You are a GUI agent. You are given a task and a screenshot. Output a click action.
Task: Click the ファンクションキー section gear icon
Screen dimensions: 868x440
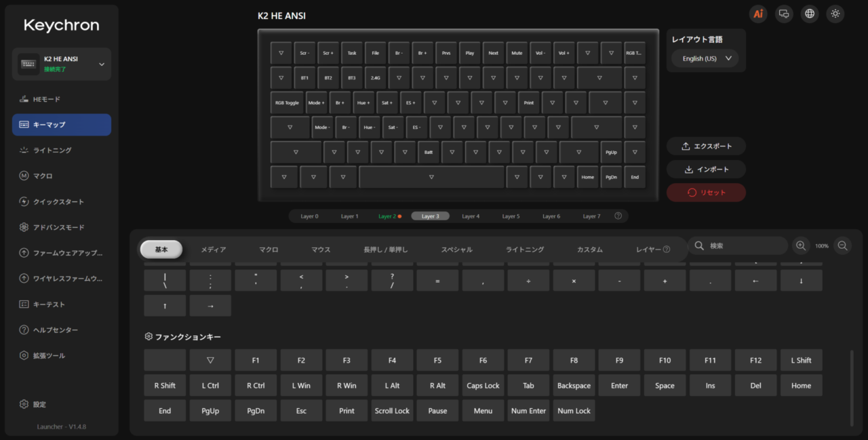(149, 336)
